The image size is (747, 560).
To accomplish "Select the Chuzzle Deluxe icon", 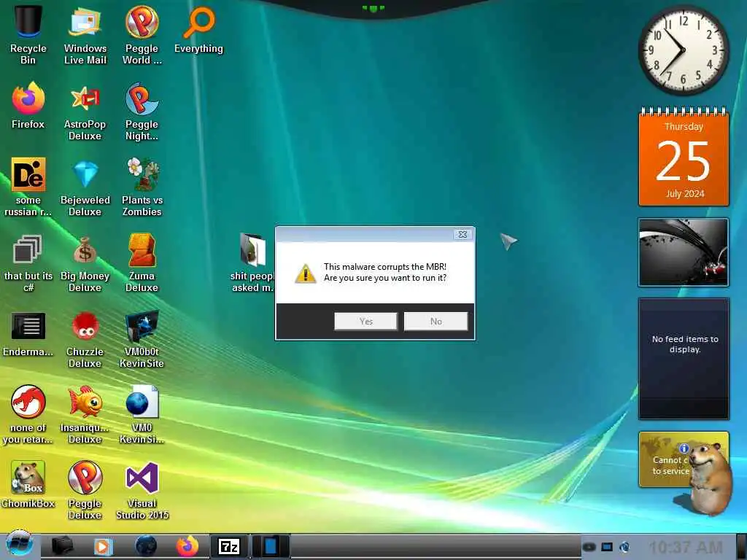I will [x=85, y=339].
